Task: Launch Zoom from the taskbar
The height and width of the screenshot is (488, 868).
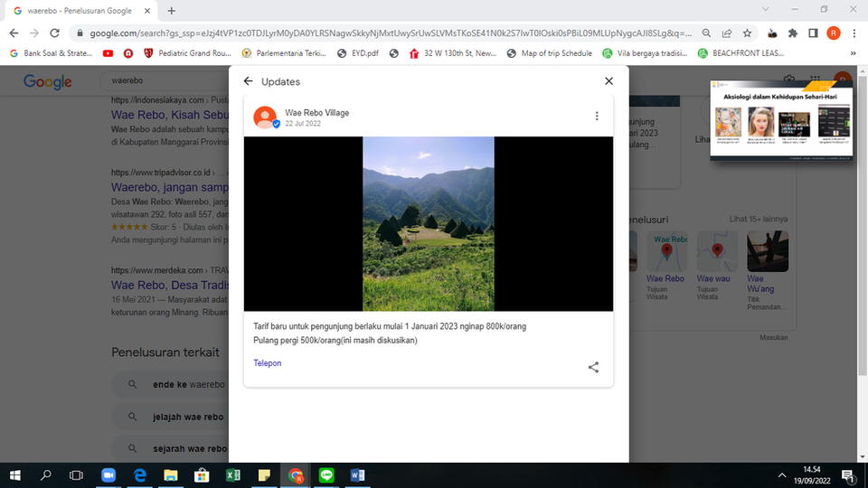Action: pyautogui.click(x=108, y=475)
